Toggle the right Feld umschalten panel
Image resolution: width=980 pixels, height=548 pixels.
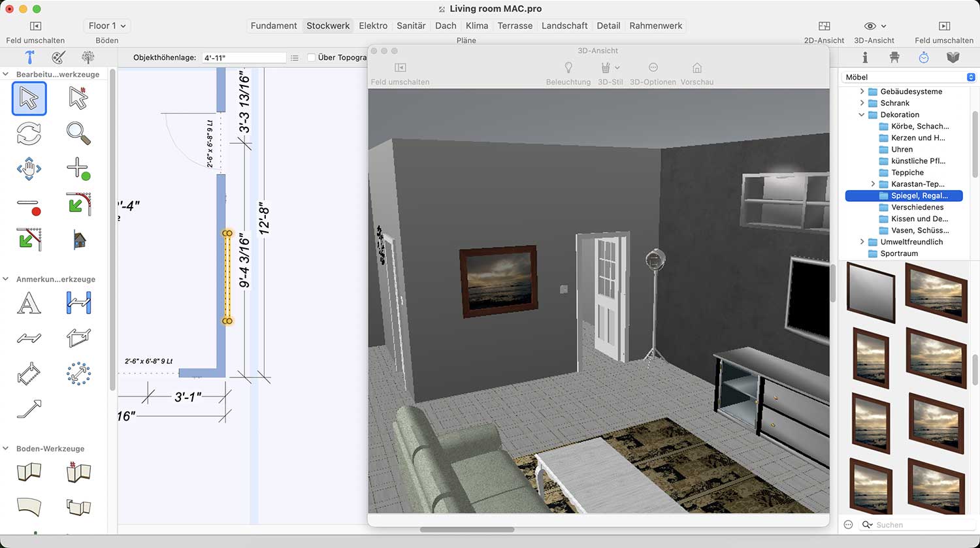tap(943, 26)
